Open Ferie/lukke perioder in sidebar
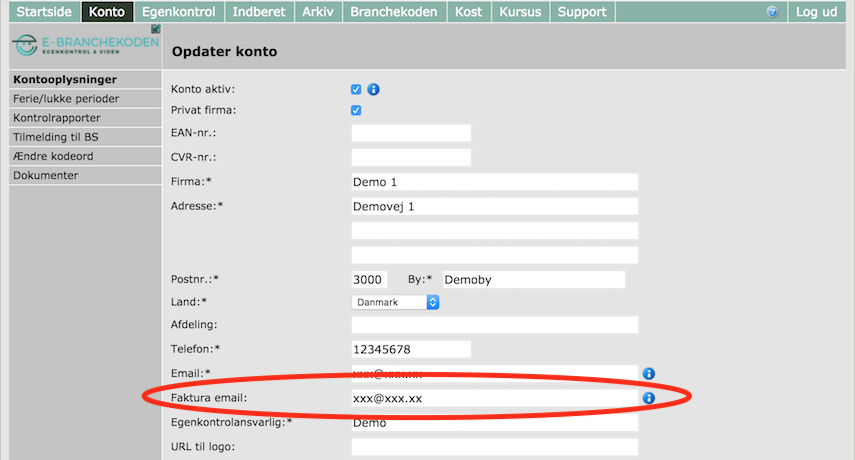The width and height of the screenshot is (855, 460). pyautogui.click(x=86, y=99)
